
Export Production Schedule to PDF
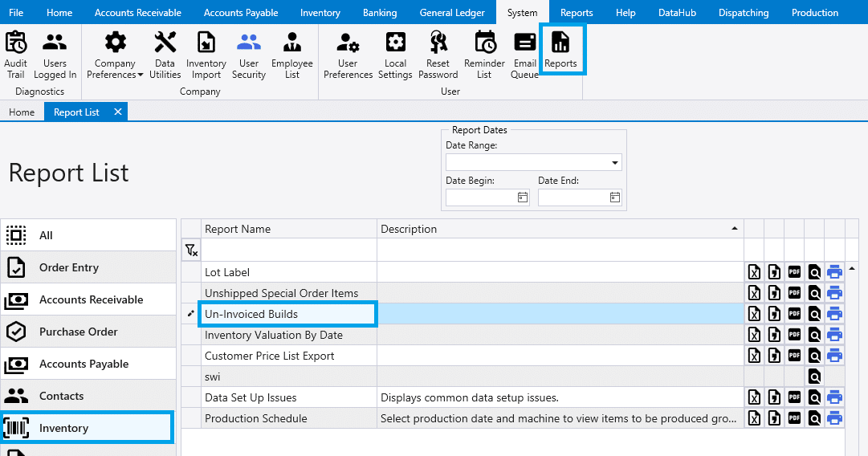pyautogui.click(x=794, y=418)
